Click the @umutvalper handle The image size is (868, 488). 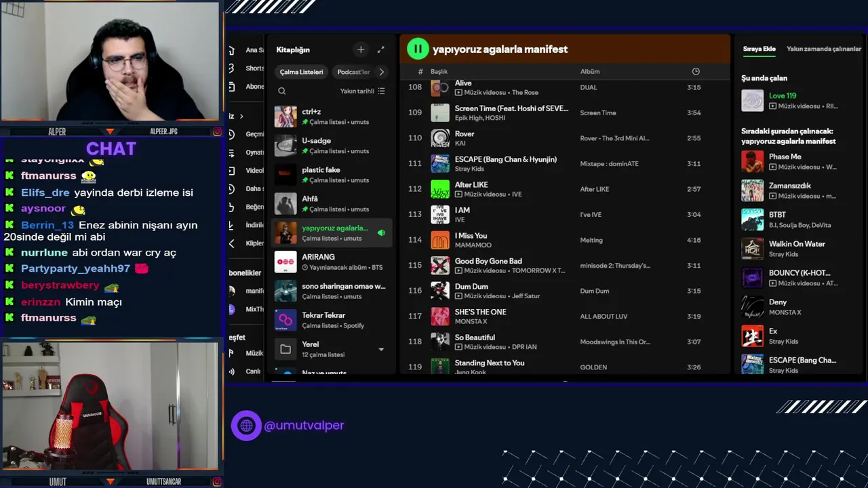304,425
